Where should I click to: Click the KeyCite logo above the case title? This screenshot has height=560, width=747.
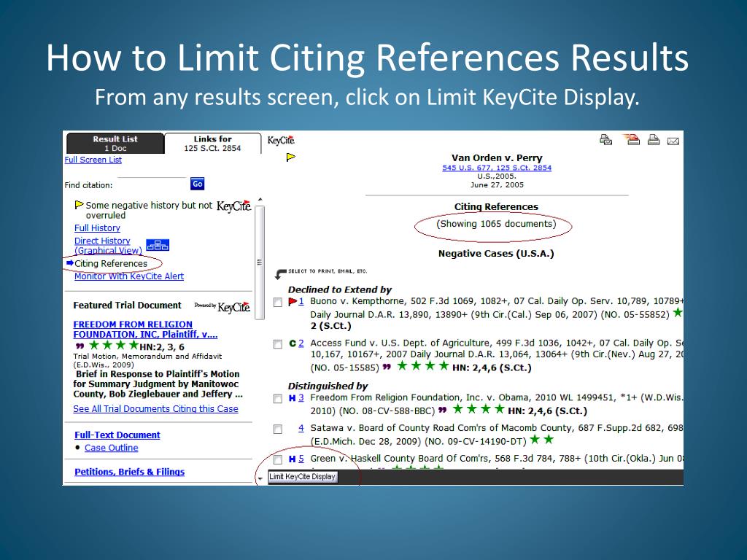[281, 140]
